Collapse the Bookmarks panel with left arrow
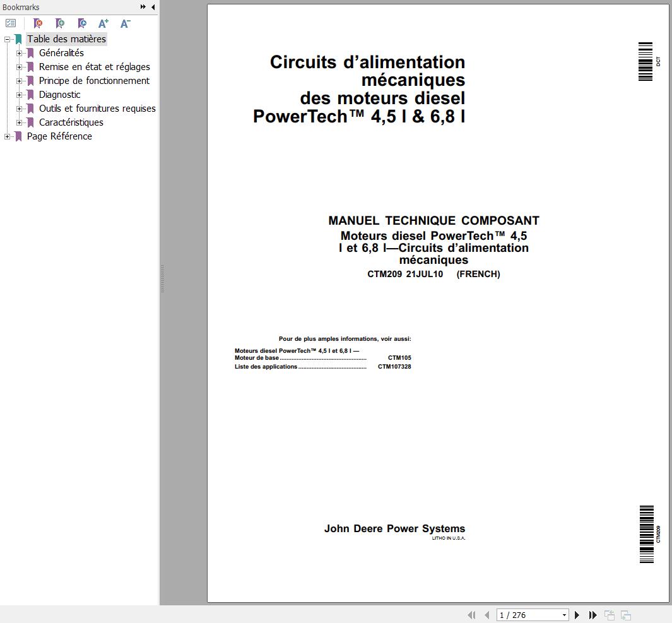This screenshot has width=672, height=623. (x=153, y=7)
